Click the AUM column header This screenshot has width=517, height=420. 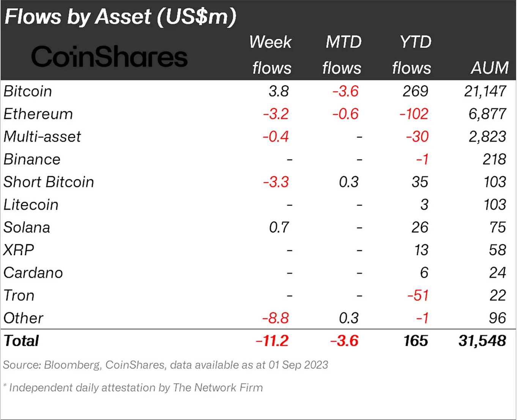489,68
